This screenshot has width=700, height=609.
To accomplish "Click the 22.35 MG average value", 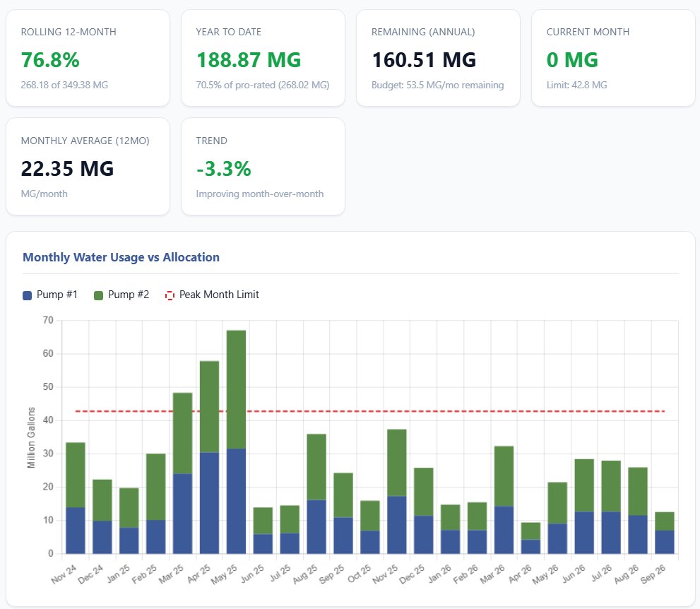I will pyautogui.click(x=67, y=169).
